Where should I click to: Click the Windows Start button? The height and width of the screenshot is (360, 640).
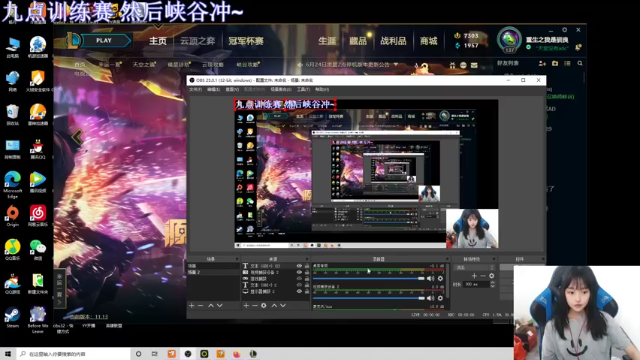click(8, 354)
